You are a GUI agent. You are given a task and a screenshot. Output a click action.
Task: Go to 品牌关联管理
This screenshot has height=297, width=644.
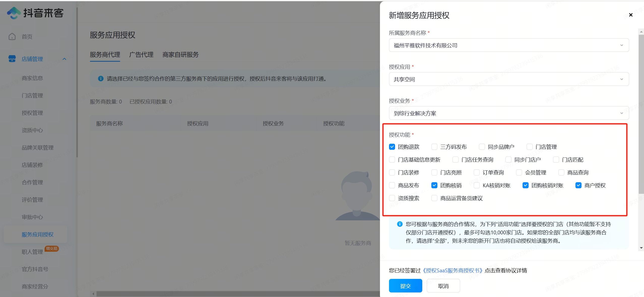point(38,148)
